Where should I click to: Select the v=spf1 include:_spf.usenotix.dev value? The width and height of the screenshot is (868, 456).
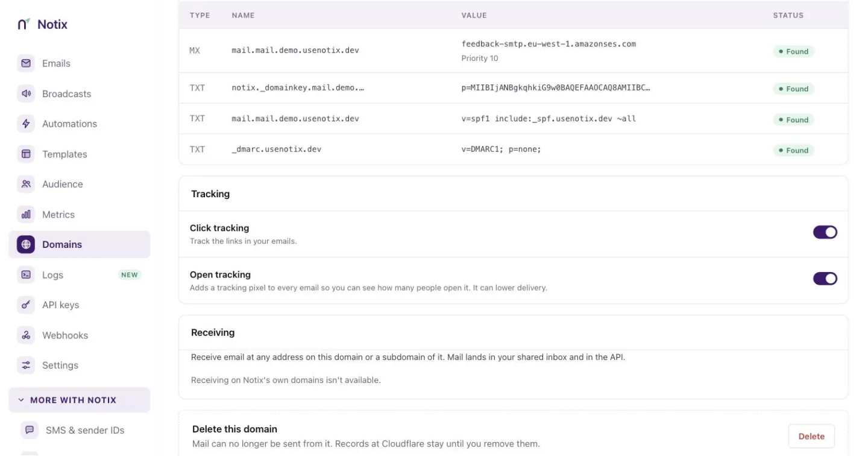pyautogui.click(x=549, y=118)
